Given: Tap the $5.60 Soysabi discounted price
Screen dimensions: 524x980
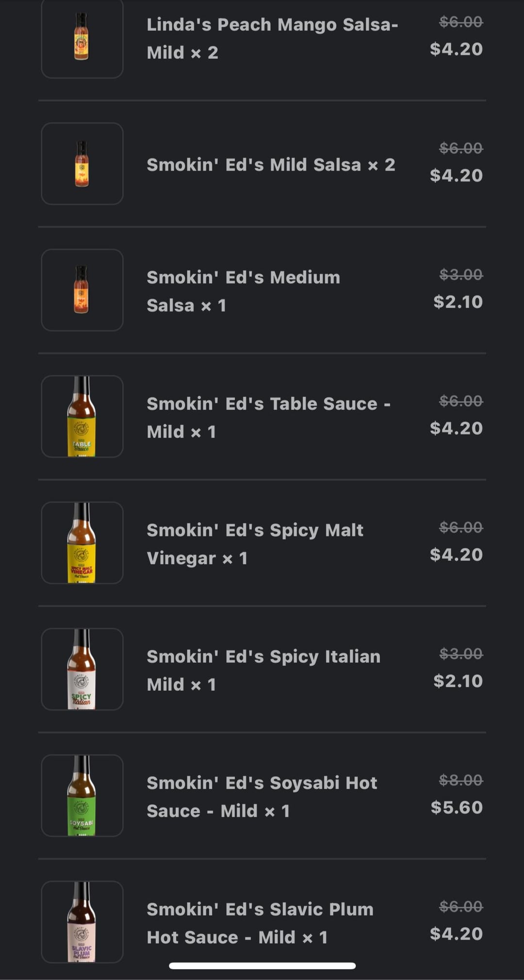Looking at the screenshot, I should [x=457, y=807].
